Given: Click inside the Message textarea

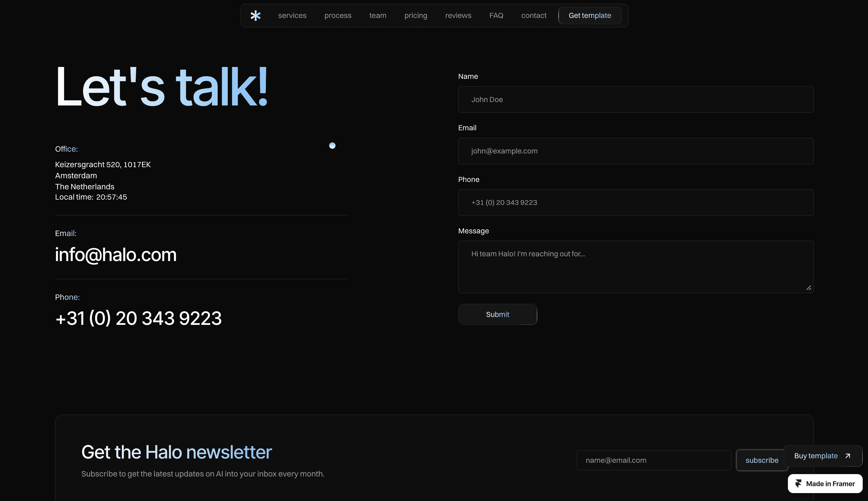Looking at the screenshot, I should coord(636,267).
